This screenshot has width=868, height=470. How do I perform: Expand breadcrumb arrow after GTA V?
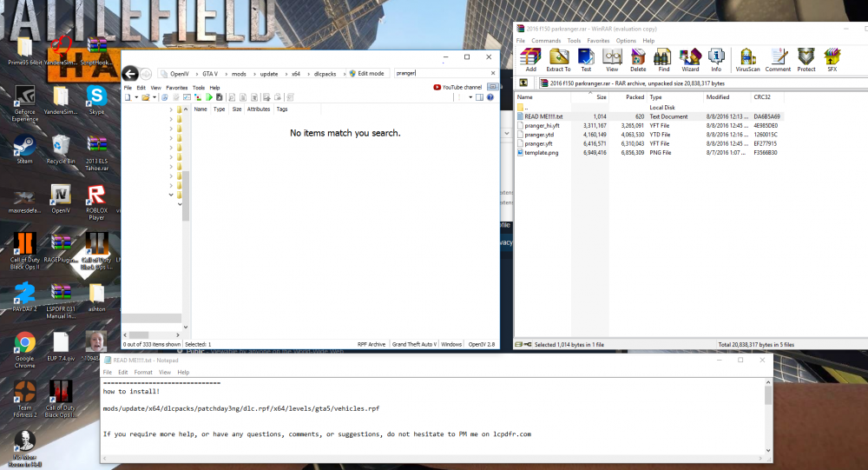[226, 74]
